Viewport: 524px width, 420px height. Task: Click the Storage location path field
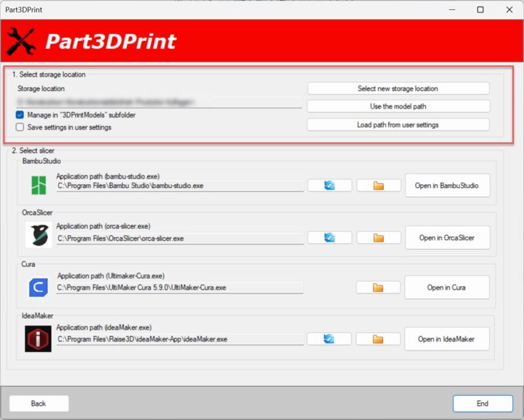pos(159,102)
